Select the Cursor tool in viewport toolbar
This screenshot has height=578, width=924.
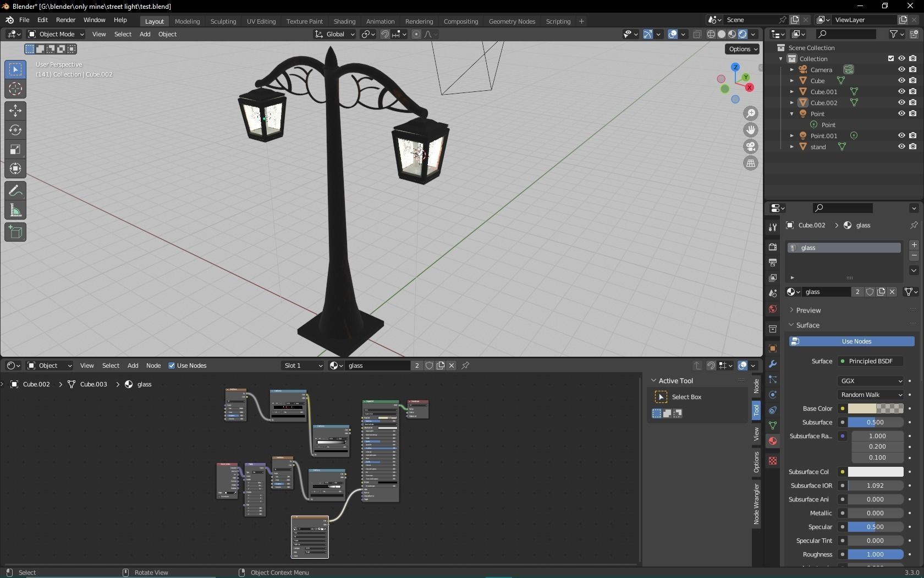[15, 89]
